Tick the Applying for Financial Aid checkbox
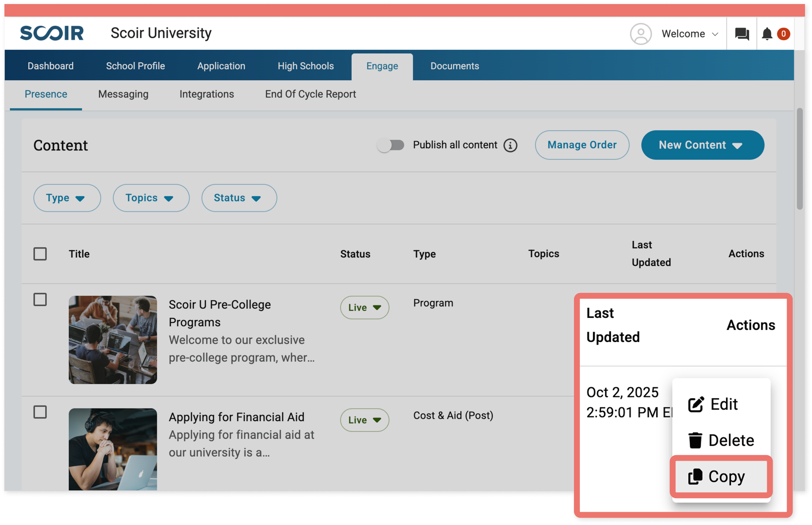 point(40,412)
